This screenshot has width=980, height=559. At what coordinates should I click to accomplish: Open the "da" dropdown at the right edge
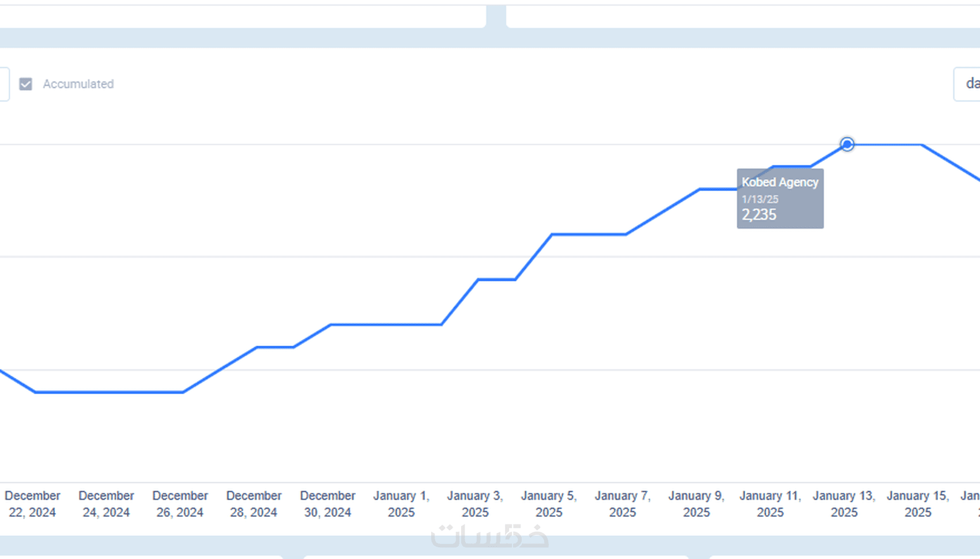point(970,84)
